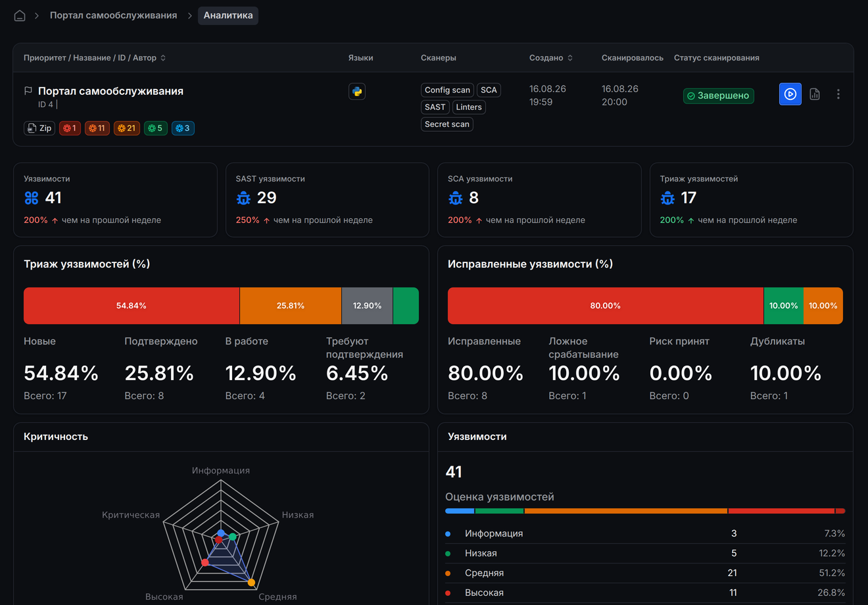868x605 pixels.
Task: Start scan with the blue play button
Action: 790,94
